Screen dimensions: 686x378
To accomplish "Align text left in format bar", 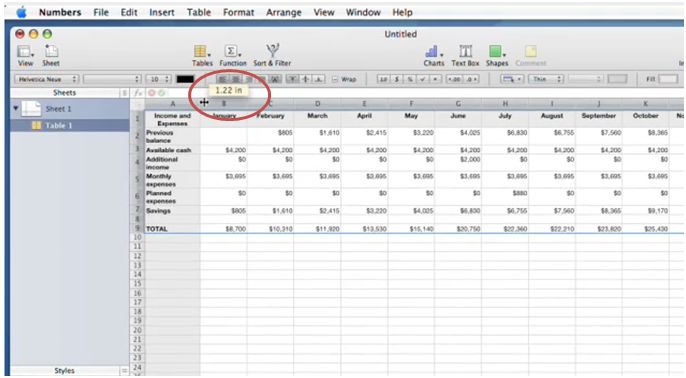I will click(x=222, y=79).
